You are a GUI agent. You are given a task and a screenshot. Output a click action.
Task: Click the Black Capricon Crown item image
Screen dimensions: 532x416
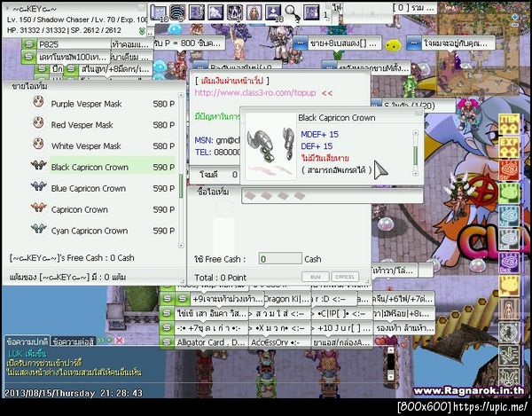270,145
